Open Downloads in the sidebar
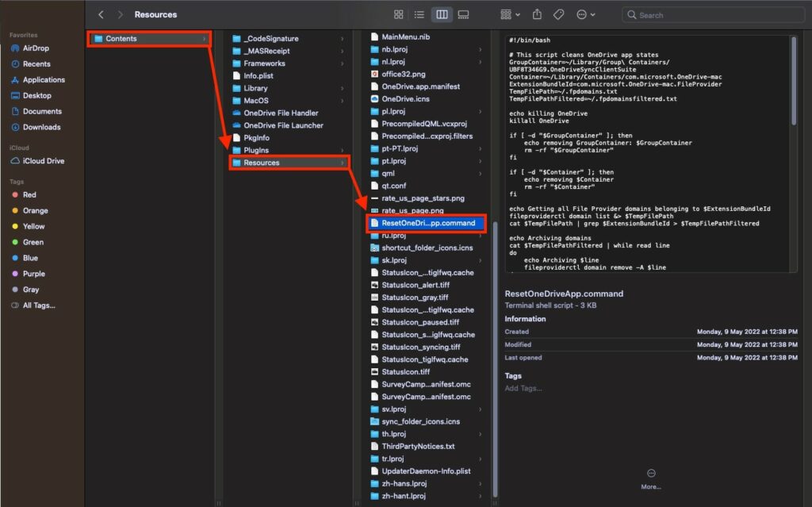Viewport: 812px width, 507px height. [x=41, y=127]
